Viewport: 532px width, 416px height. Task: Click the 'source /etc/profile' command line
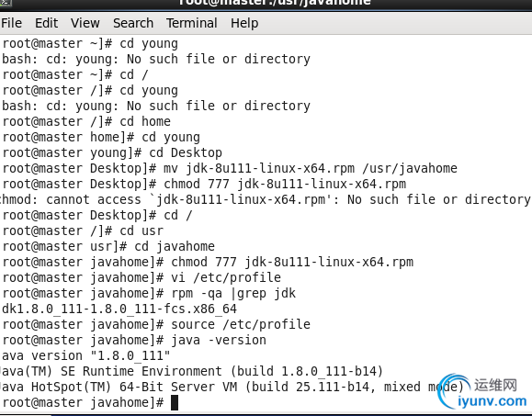155,324
